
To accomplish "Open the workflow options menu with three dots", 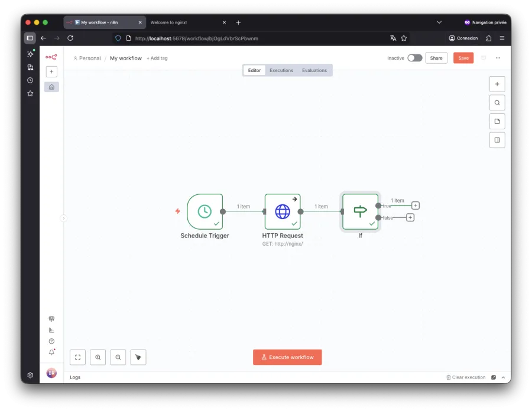I will (497, 58).
